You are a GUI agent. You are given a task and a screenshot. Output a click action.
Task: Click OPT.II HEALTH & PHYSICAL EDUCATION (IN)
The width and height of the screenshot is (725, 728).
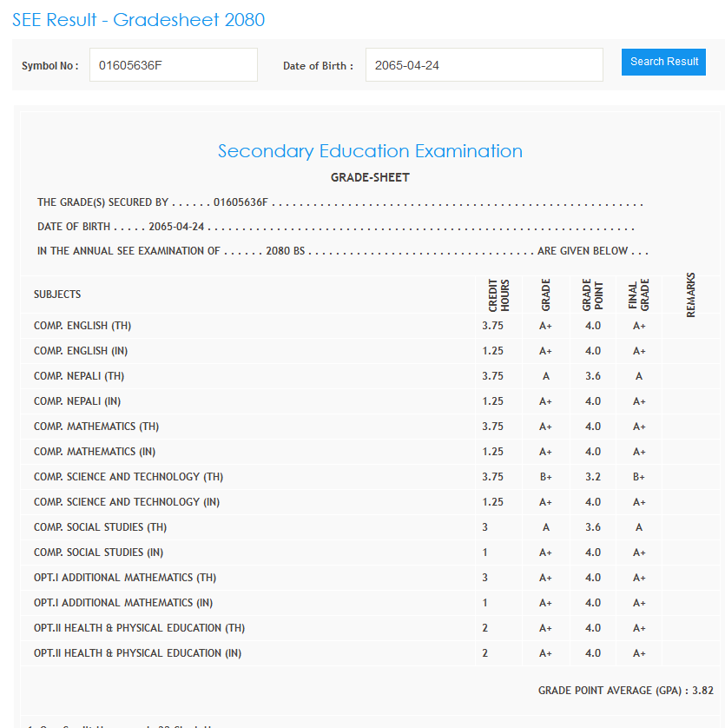(x=137, y=653)
